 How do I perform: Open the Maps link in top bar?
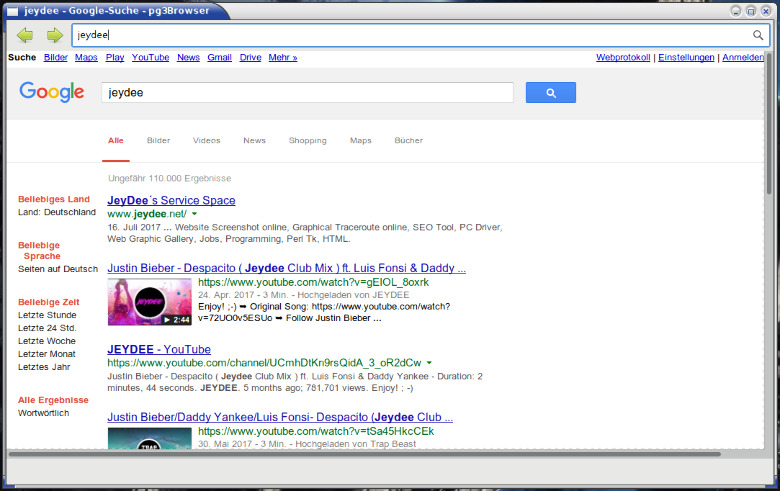pyautogui.click(x=86, y=57)
